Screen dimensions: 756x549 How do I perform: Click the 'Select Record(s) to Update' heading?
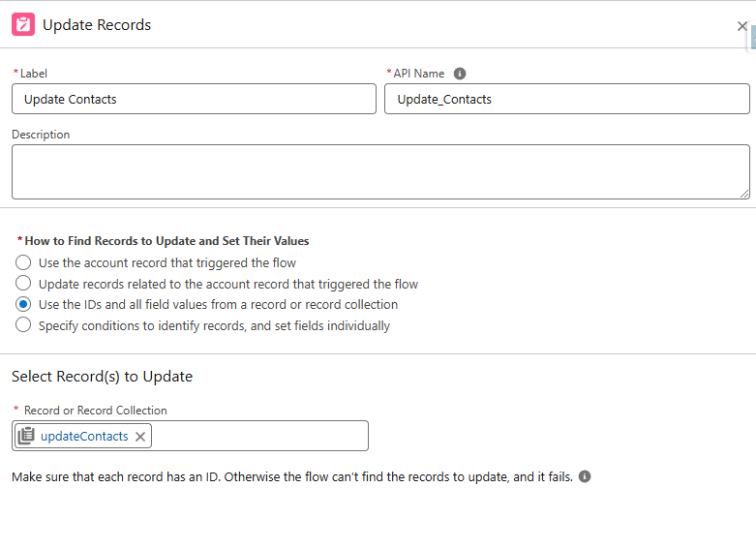pos(102,377)
